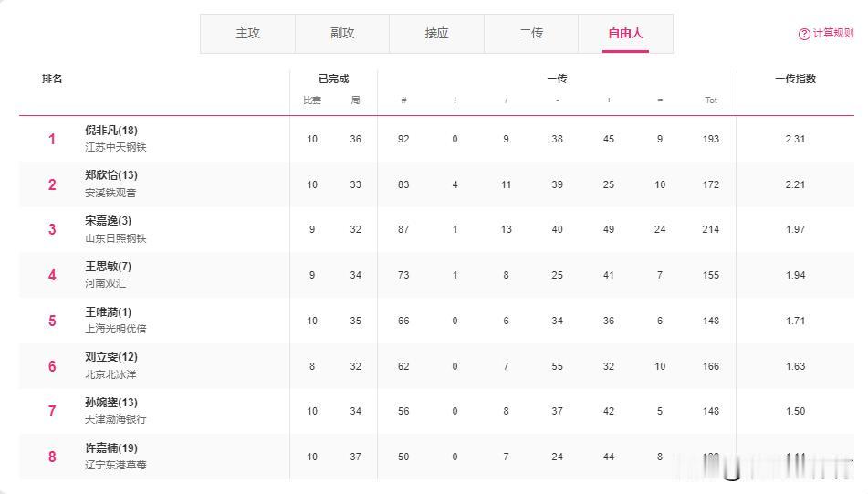
Task: Click the 比赛 sub-column header
Action: point(312,100)
